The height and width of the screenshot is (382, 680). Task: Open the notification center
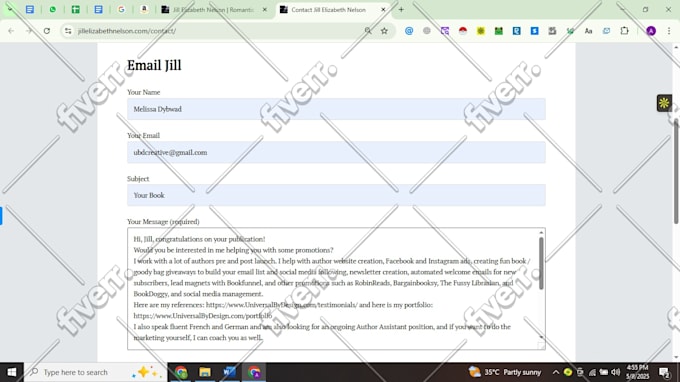[x=665, y=372]
